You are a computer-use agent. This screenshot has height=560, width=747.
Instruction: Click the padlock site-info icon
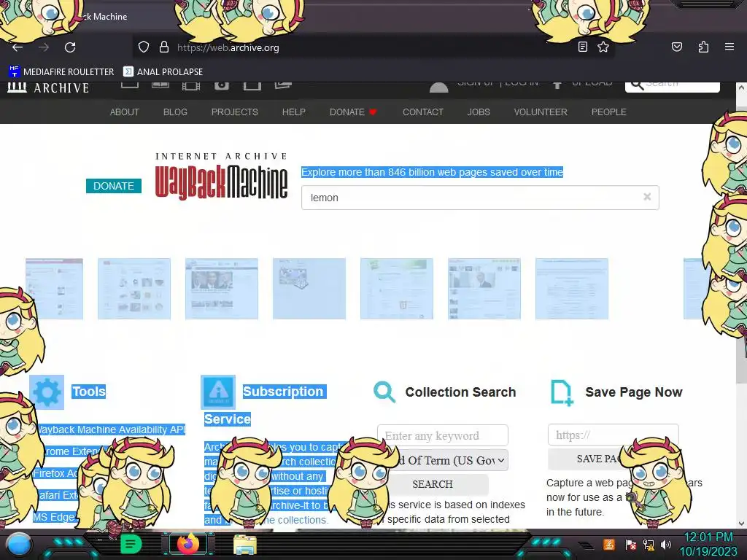(164, 47)
